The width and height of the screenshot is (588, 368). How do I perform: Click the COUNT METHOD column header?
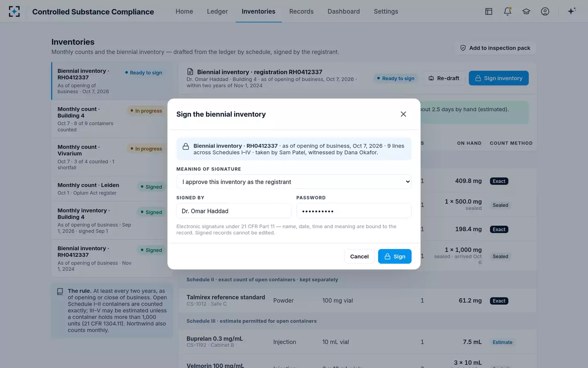[x=511, y=143]
